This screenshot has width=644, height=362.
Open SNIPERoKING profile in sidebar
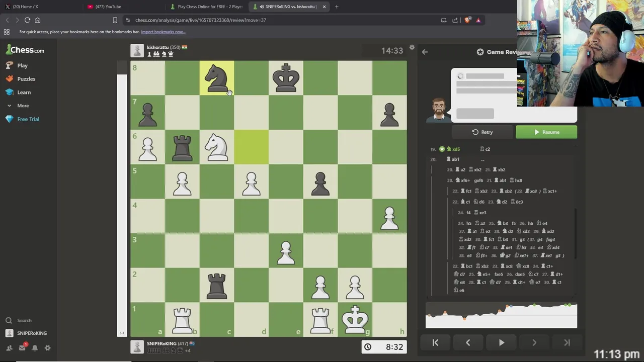(26, 333)
